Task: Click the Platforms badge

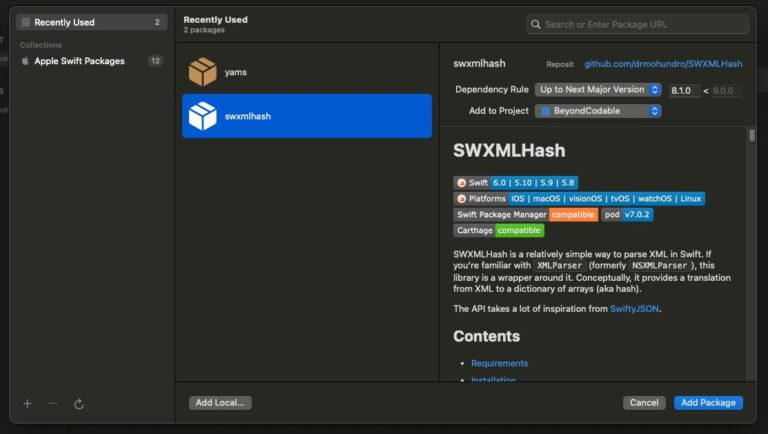Action: click(579, 198)
